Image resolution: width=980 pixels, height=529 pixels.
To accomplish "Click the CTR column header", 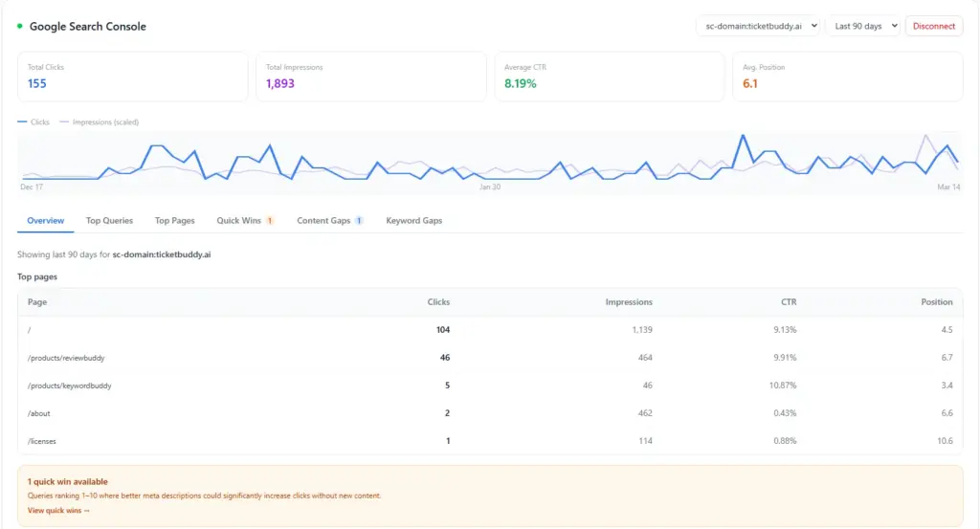I will click(789, 301).
